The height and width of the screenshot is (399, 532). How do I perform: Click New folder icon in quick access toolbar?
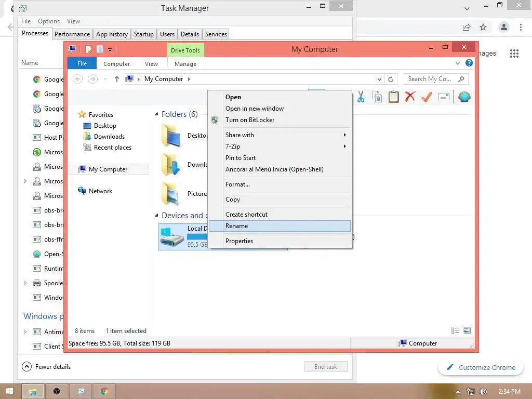tap(100, 49)
